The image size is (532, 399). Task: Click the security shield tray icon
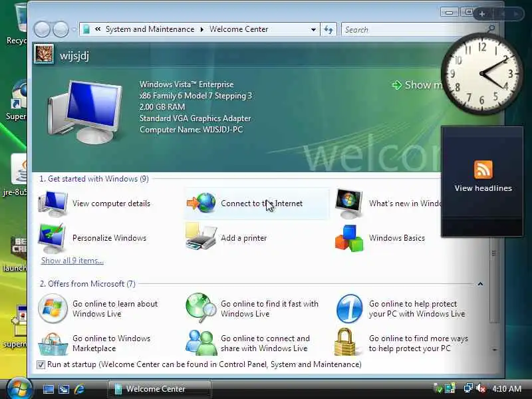(x=438, y=388)
